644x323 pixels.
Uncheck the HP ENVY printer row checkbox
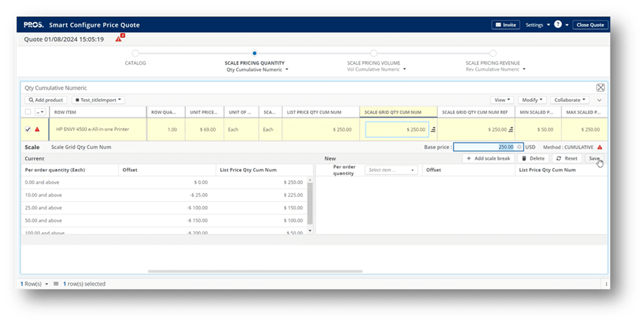click(27, 130)
